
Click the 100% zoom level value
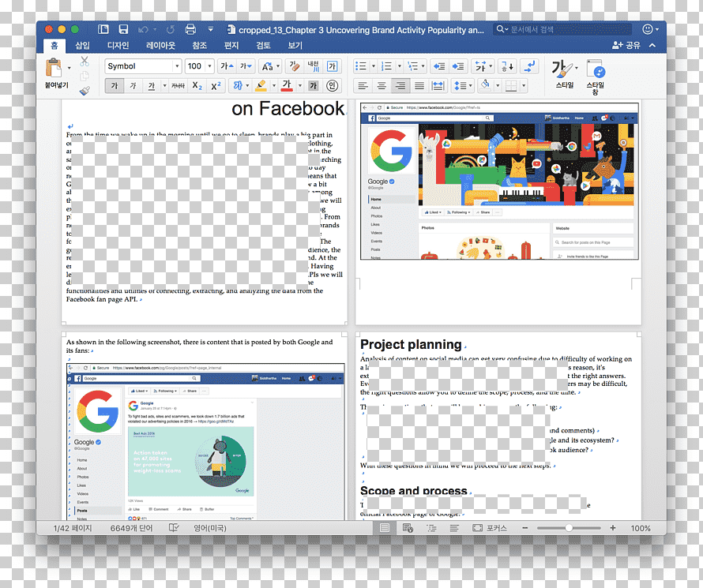pyautogui.click(x=641, y=528)
